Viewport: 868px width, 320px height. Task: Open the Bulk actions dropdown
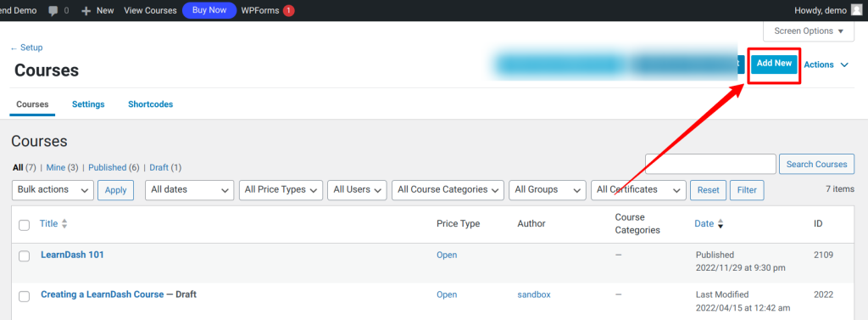coord(53,189)
